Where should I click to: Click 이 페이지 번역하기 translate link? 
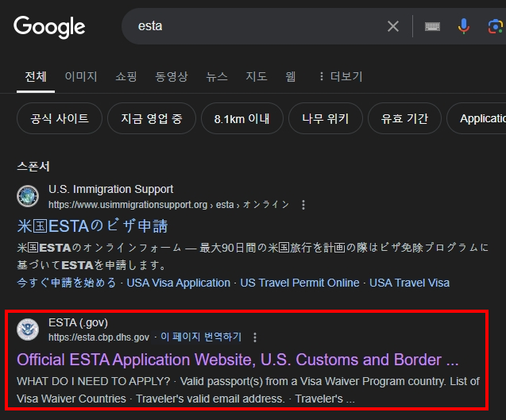coord(201,337)
